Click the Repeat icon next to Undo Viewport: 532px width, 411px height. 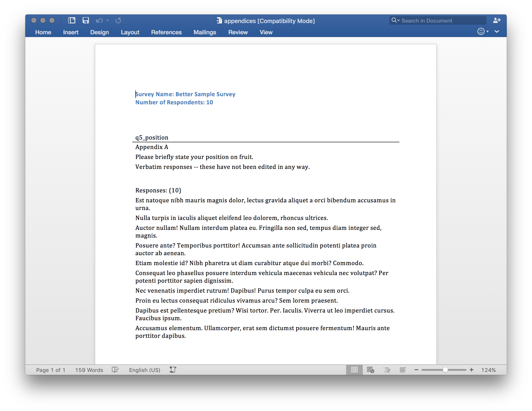point(118,21)
